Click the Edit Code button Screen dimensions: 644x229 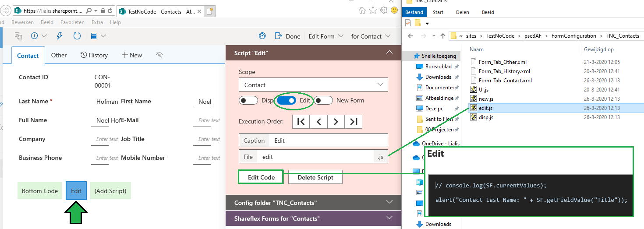pos(261,177)
